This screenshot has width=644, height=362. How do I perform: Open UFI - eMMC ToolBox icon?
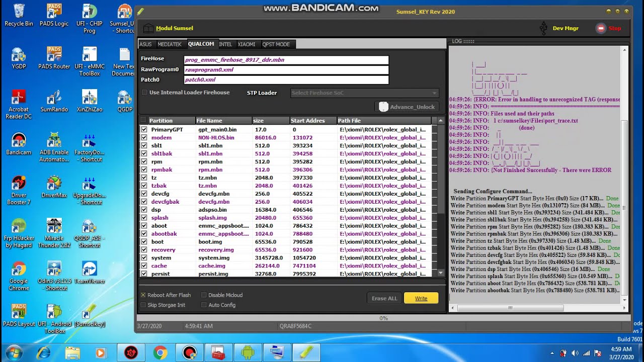click(x=89, y=61)
